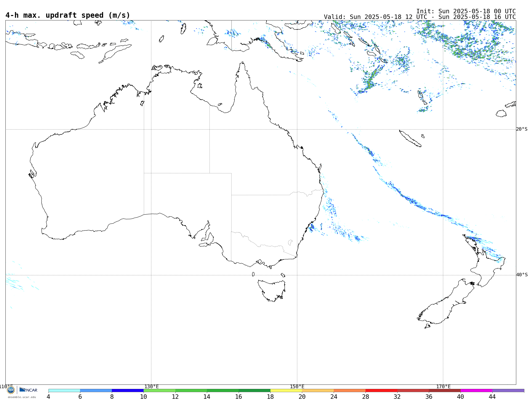This screenshot has height=400, width=532.
Task: Pick the light cyan 4–6 colorbar segment
Action: pyautogui.click(x=64, y=391)
